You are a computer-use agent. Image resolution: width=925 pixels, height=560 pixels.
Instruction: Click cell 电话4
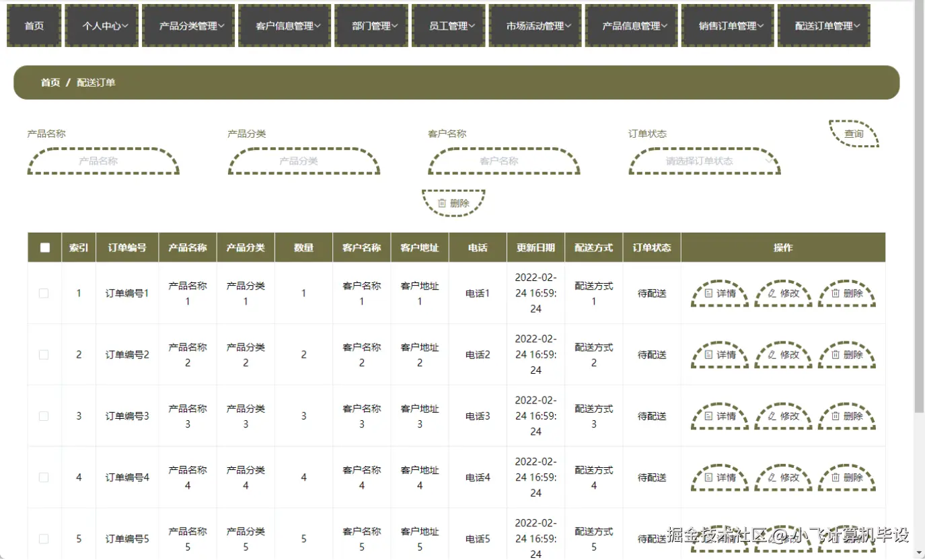pos(478,477)
